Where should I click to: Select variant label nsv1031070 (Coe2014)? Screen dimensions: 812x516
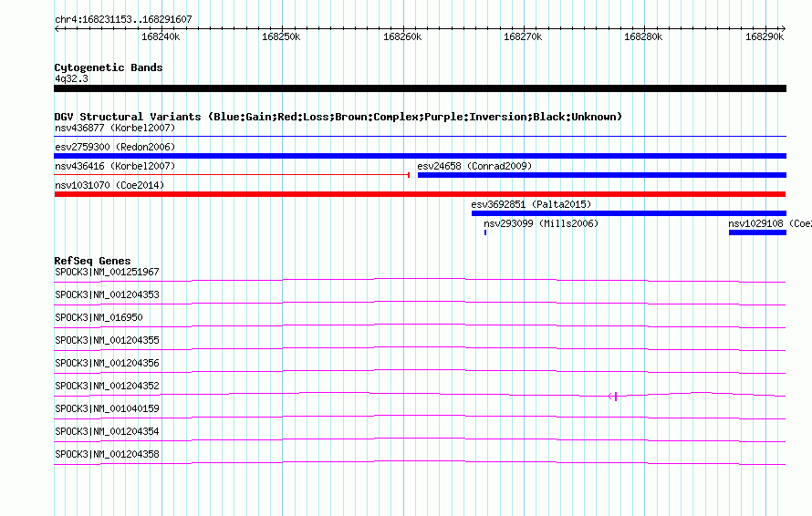[109, 185]
